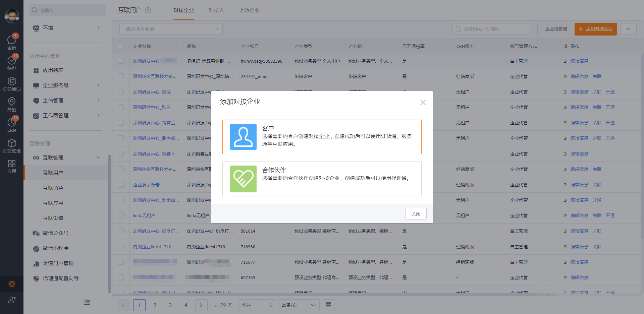Viewport: 644px width, 314px height.
Task: Select the blue 客户 customer icon option
Action: pyautogui.click(x=243, y=137)
